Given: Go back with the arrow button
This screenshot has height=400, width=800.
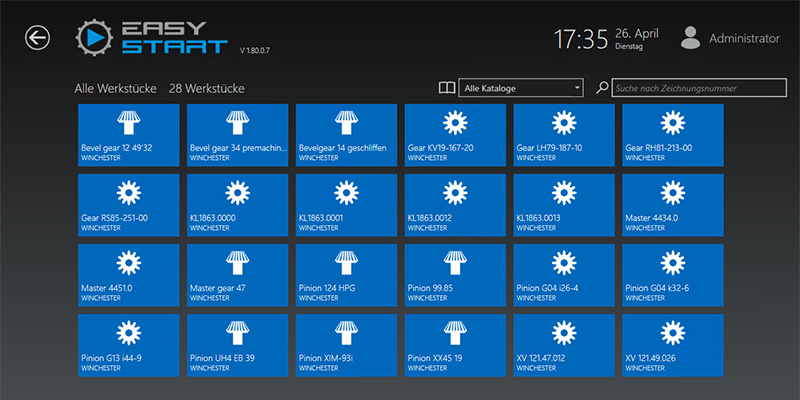Looking at the screenshot, I should click(x=37, y=38).
